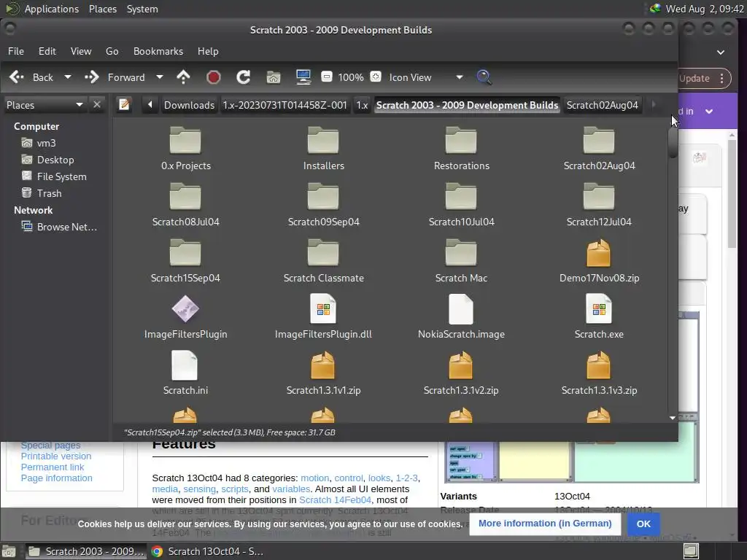Select the Scratch12Jul04 folder
Image resolution: width=747 pixels, height=560 pixels.
(x=599, y=205)
